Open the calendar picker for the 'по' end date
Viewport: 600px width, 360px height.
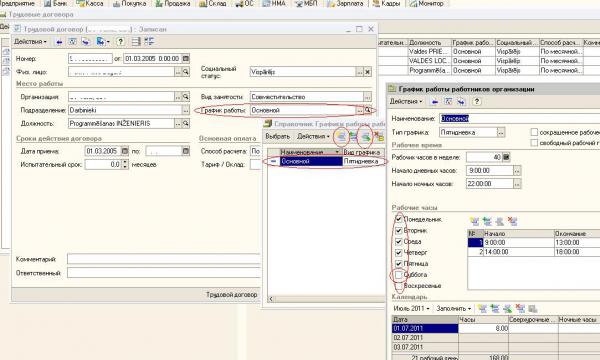click(186, 151)
